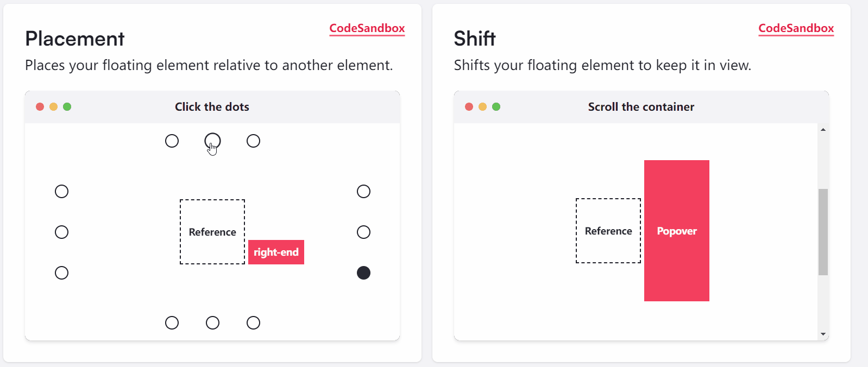This screenshot has width=868, height=367.
Task: Click the red traffic-light dot in Shift window
Action: point(469,106)
